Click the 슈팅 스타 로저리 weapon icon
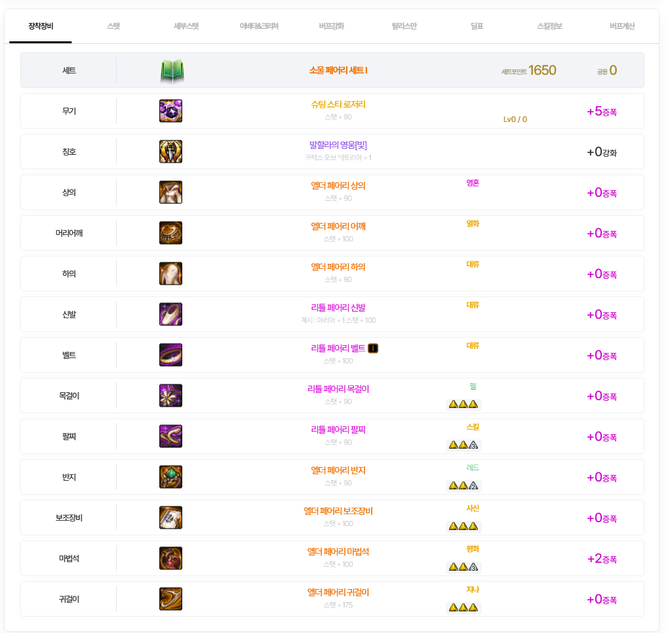This screenshot has width=672, height=633. pyautogui.click(x=170, y=111)
